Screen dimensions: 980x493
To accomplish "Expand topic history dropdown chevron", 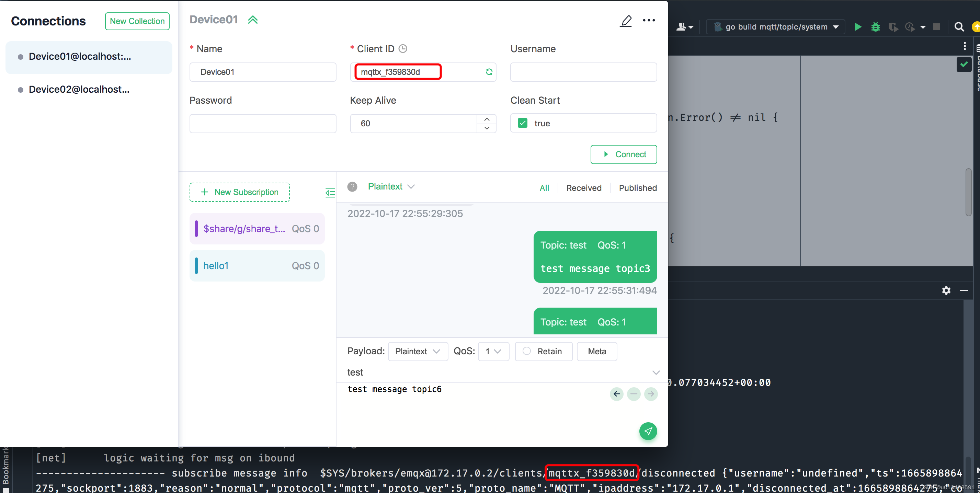I will click(x=656, y=372).
